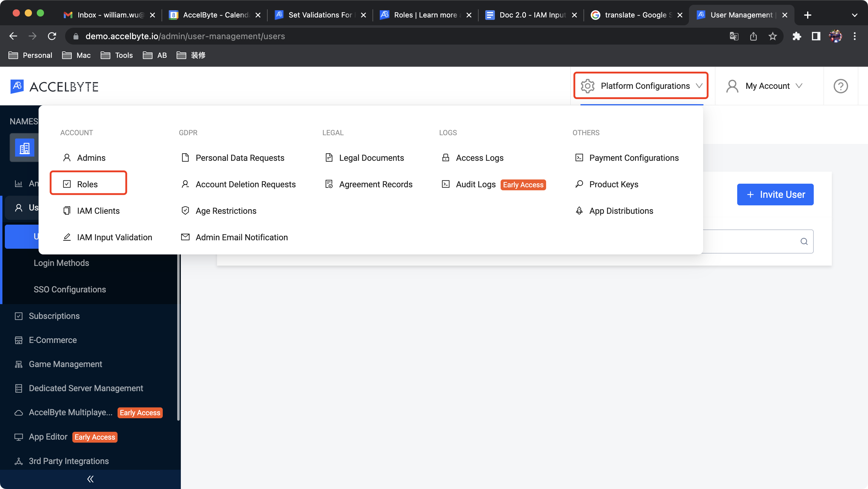Open SSO Configurations in the sidebar
The image size is (868, 489).
click(70, 289)
